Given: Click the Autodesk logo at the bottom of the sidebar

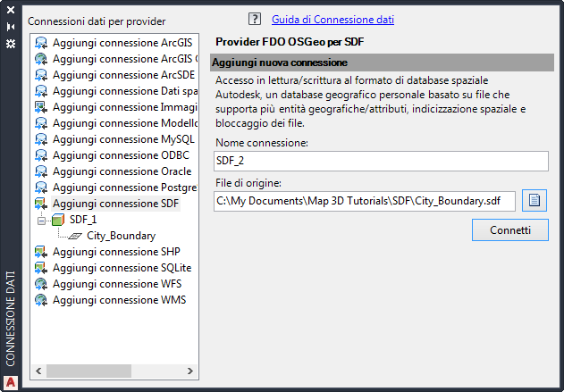Looking at the screenshot, I should tap(10, 383).
